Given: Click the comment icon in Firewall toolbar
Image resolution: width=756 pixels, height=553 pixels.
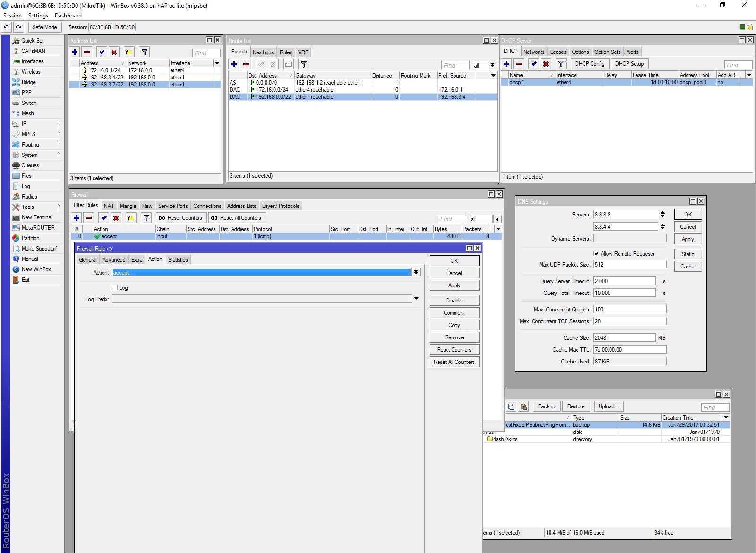Looking at the screenshot, I should (x=131, y=218).
